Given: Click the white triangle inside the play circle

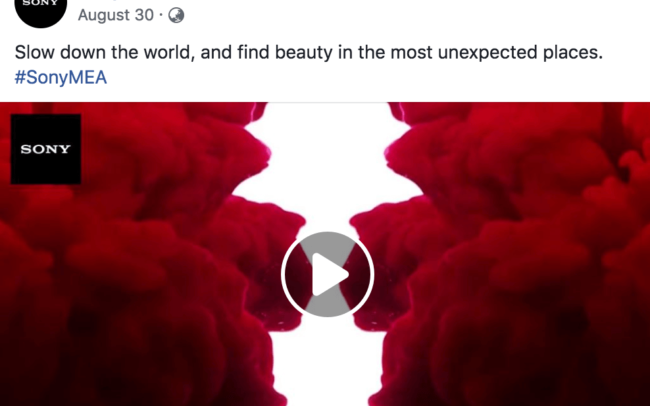Looking at the screenshot, I should pos(330,275).
